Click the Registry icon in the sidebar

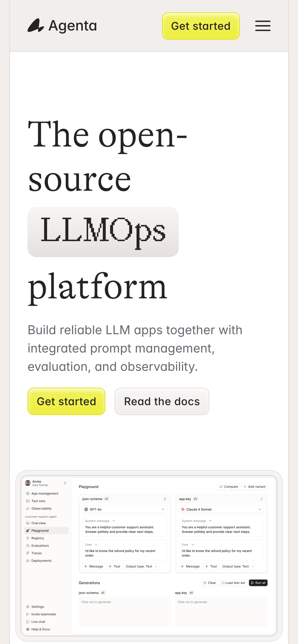(28, 538)
